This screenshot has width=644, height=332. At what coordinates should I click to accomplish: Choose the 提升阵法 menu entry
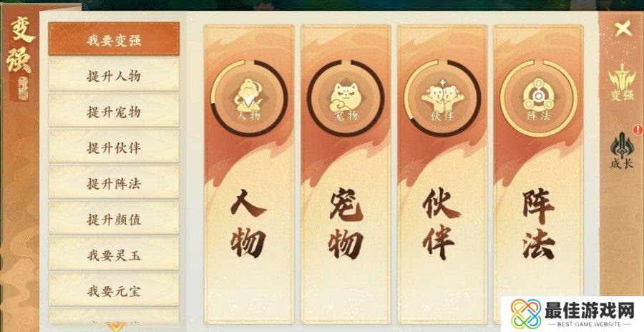[114, 182]
